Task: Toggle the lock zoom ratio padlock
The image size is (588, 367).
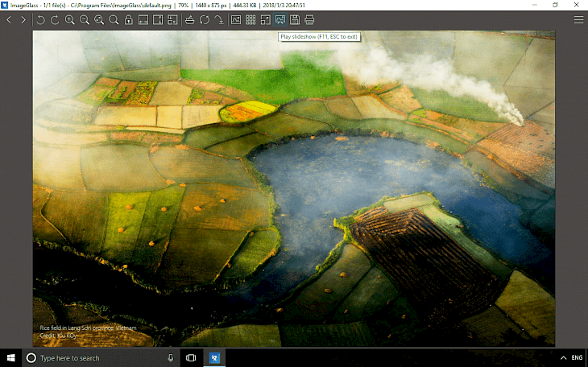Action: pyautogui.click(x=129, y=20)
